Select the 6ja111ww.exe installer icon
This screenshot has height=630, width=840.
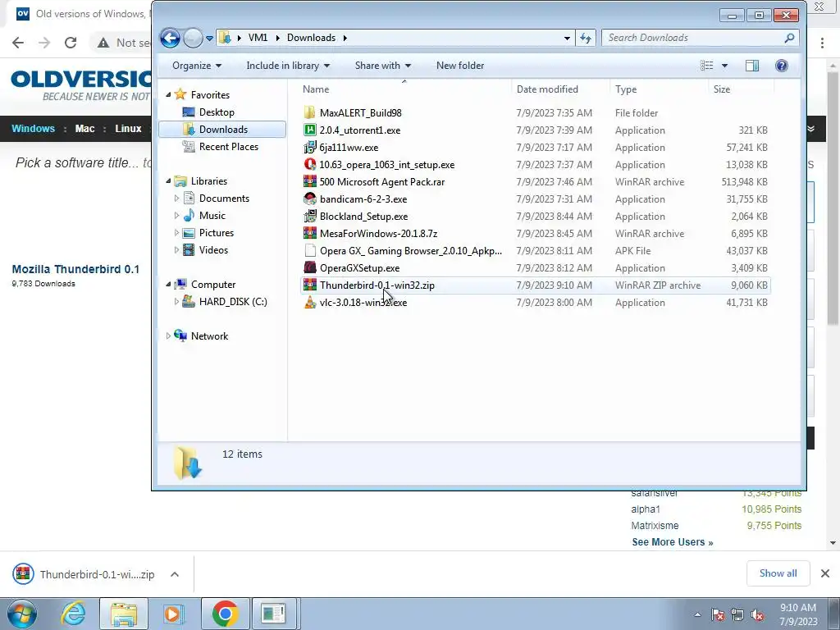pos(309,148)
